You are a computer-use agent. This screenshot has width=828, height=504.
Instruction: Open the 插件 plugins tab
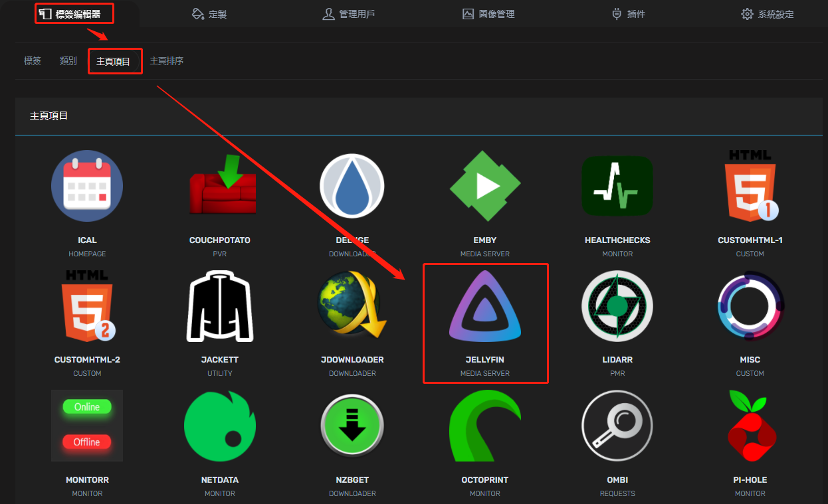(x=628, y=14)
